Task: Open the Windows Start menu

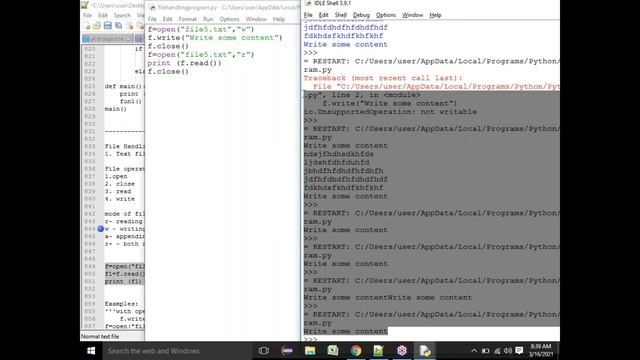Action: pos(91,351)
